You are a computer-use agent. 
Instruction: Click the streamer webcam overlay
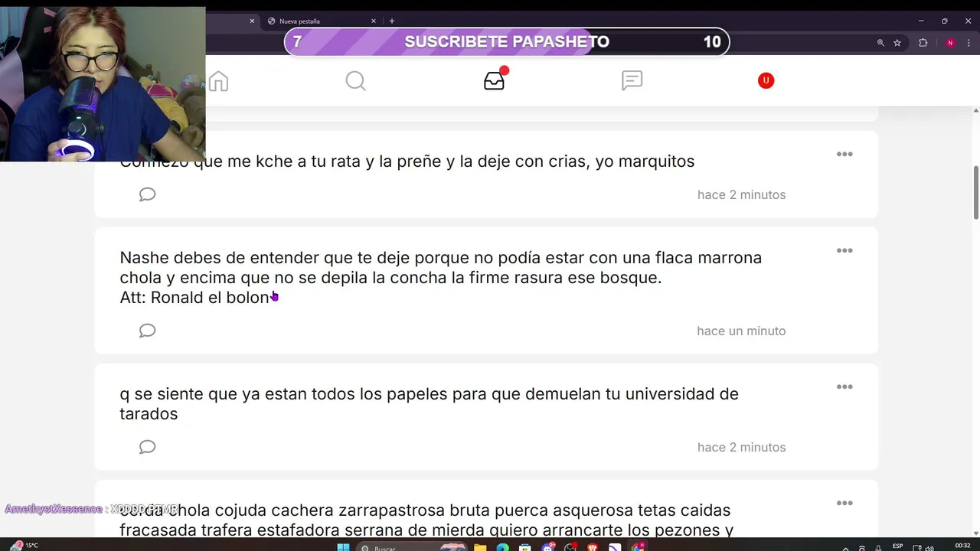103,84
